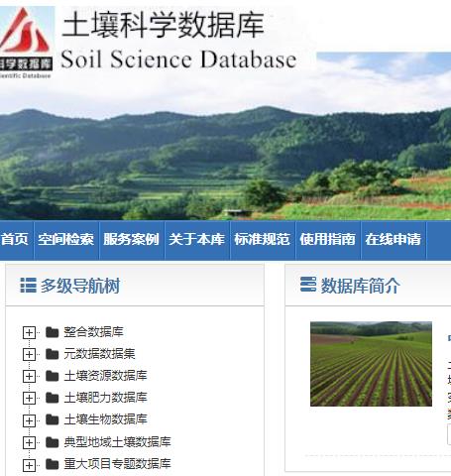Click the folder icon beside 土壤肥力数据库

pyautogui.click(x=53, y=398)
